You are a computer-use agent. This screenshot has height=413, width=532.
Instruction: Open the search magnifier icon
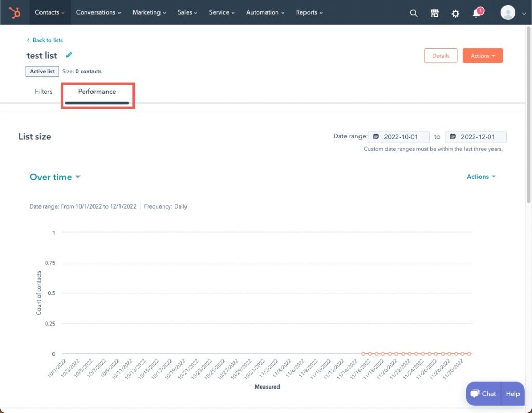coord(414,13)
